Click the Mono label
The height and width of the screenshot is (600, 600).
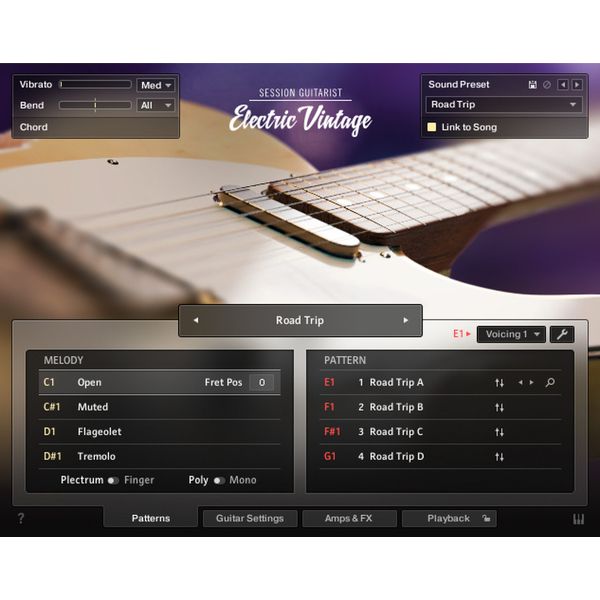coord(243,481)
